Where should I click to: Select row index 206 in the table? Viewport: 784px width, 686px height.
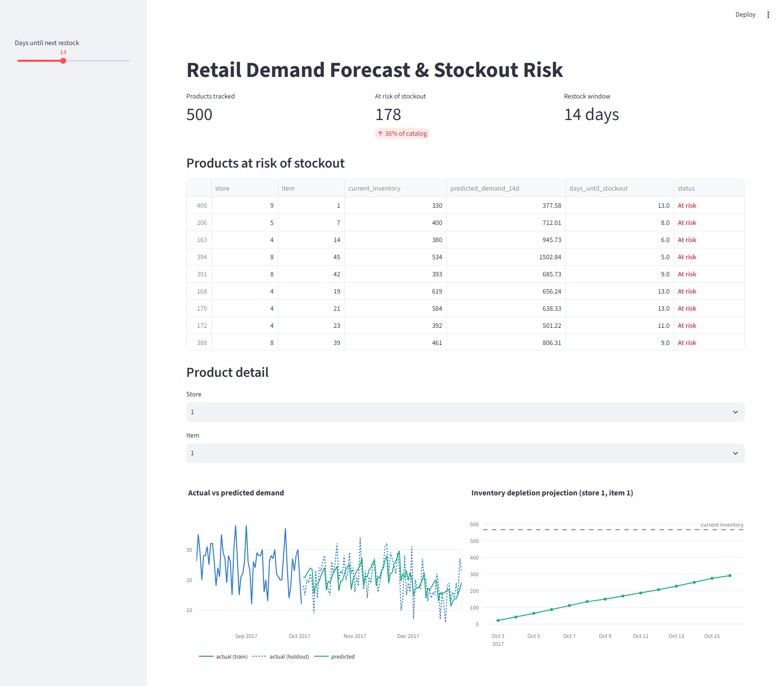199,222
